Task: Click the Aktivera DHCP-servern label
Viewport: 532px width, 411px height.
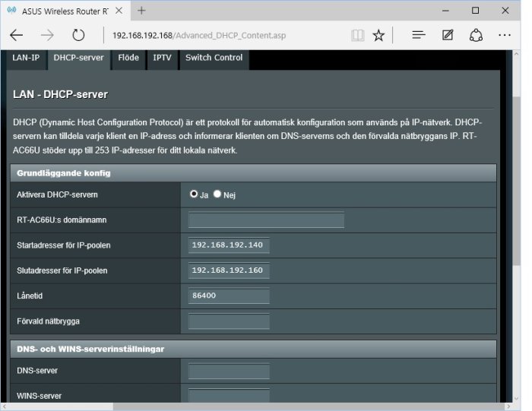Action: pos(57,195)
